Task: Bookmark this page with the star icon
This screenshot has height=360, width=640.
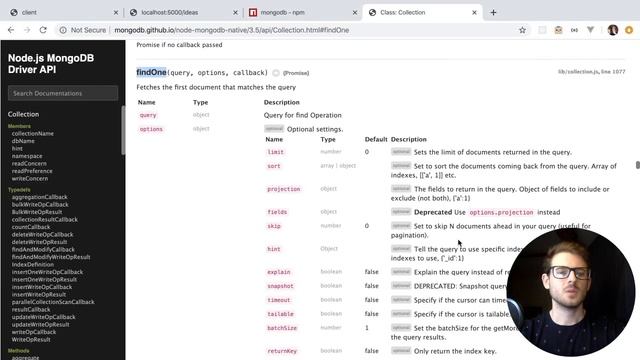Action: coord(522,30)
